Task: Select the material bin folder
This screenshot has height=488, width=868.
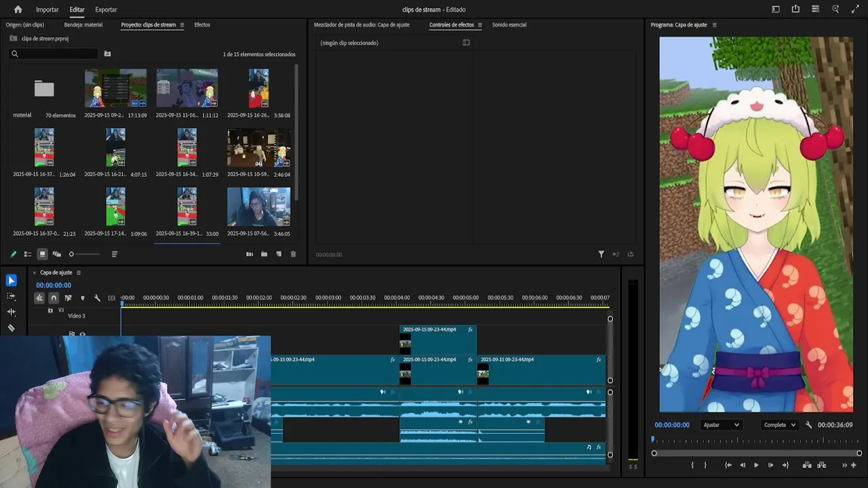Action: coord(44,89)
